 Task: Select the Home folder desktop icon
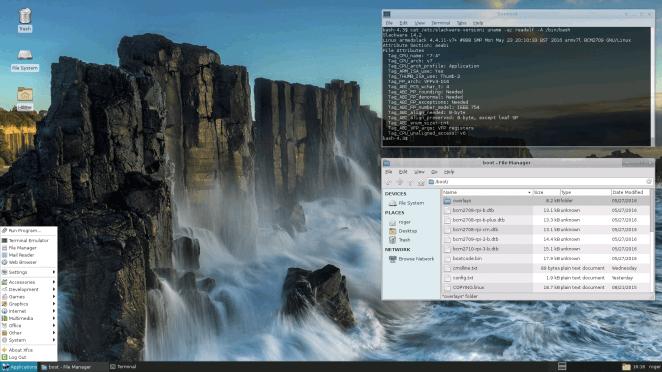point(25,98)
